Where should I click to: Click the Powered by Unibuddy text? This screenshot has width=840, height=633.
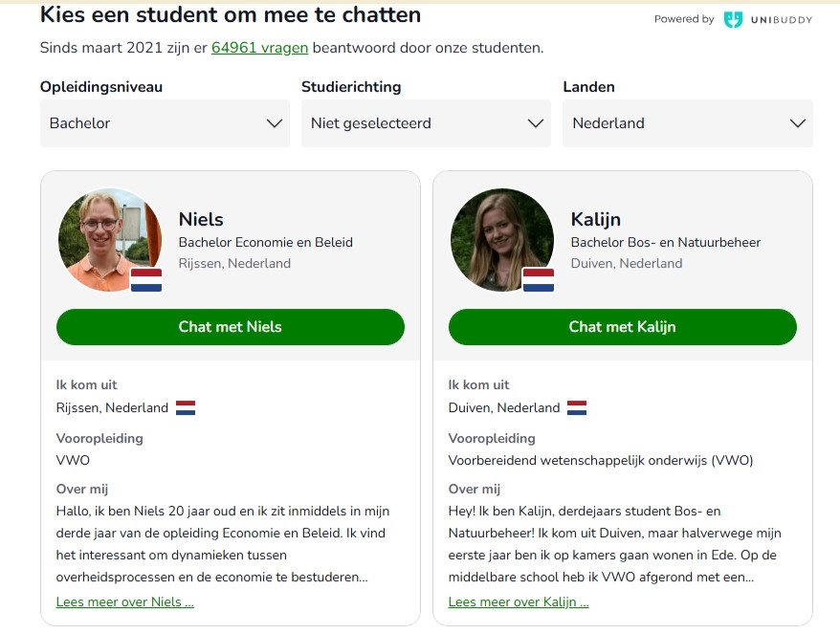point(683,19)
